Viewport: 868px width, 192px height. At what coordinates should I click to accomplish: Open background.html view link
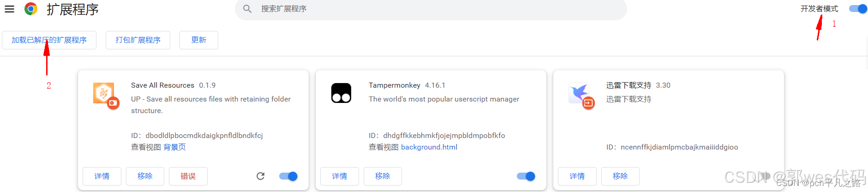(429, 147)
